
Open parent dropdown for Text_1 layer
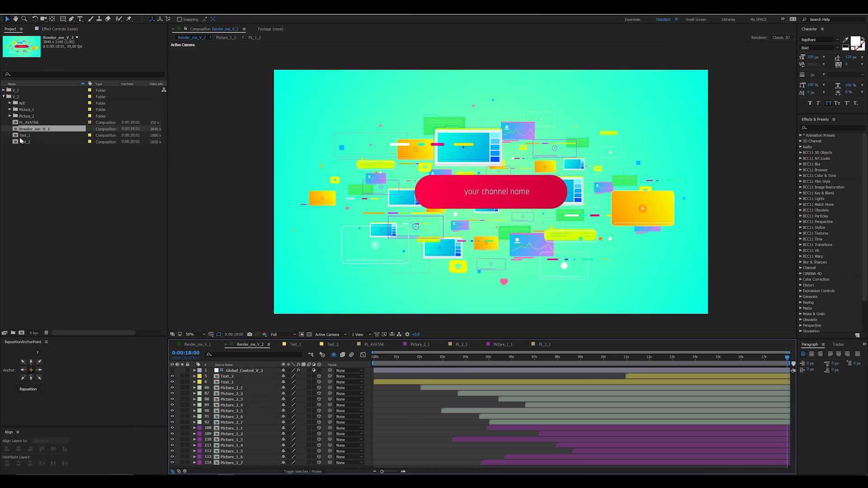349,382
